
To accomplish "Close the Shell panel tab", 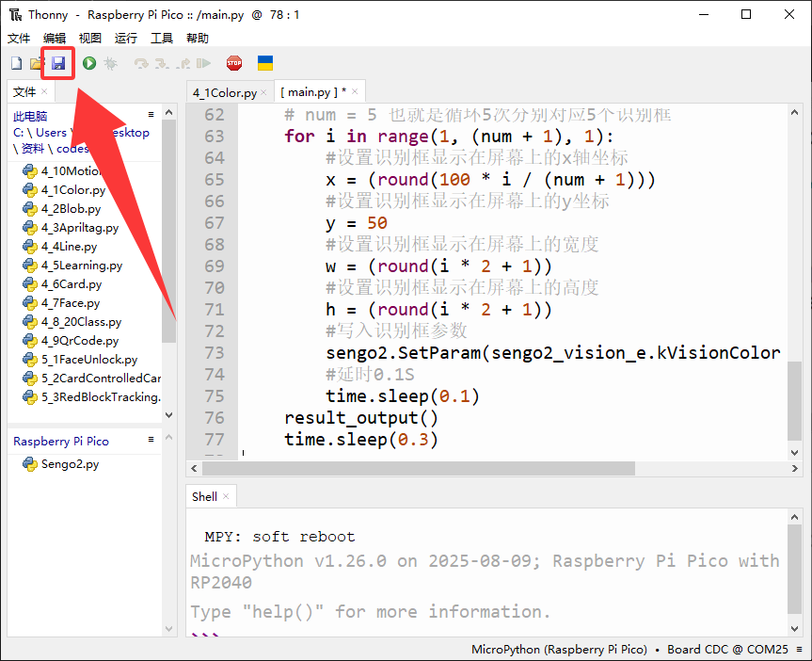I will [x=226, y=496].
